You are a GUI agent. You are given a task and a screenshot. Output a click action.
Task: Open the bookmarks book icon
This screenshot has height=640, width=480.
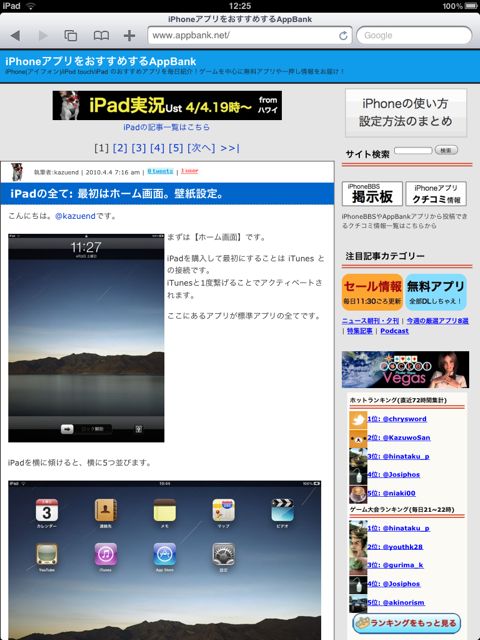tap(101, 36)
